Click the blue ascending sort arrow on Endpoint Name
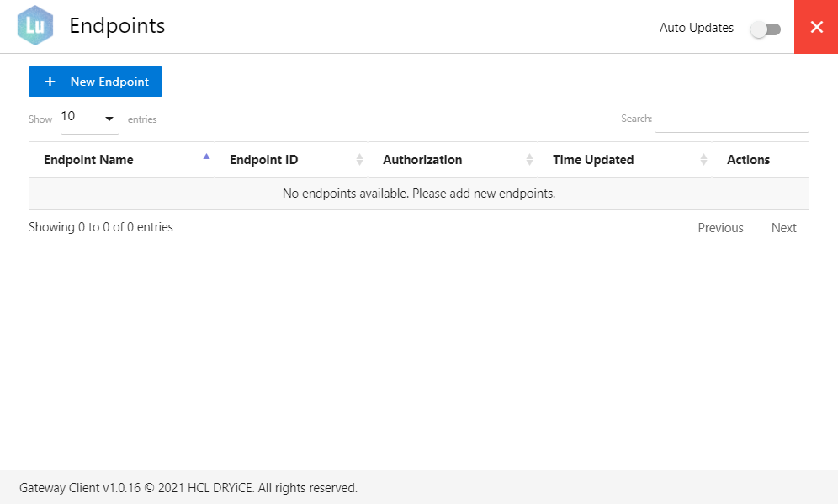 pyautogui.click(x=206, y=156)
